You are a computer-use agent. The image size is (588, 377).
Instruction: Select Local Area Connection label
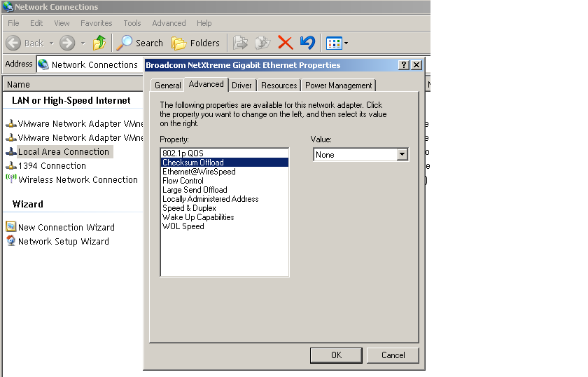click(x=64, y=151)
